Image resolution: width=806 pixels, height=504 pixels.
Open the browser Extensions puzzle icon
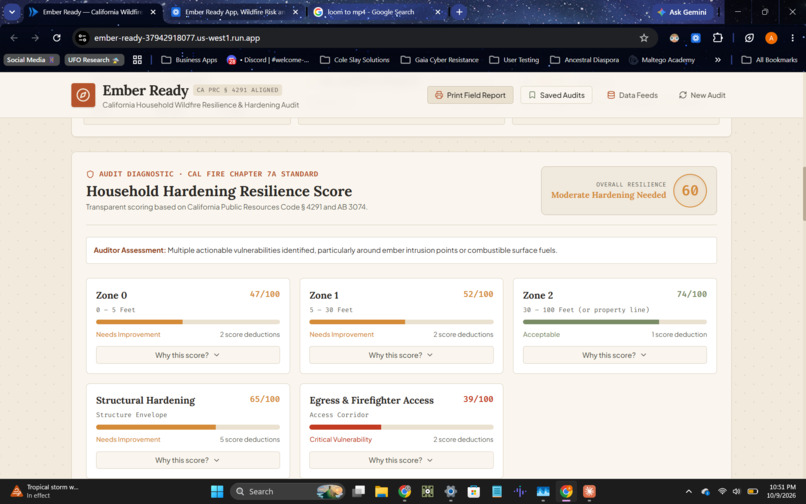tap(718, 38)
